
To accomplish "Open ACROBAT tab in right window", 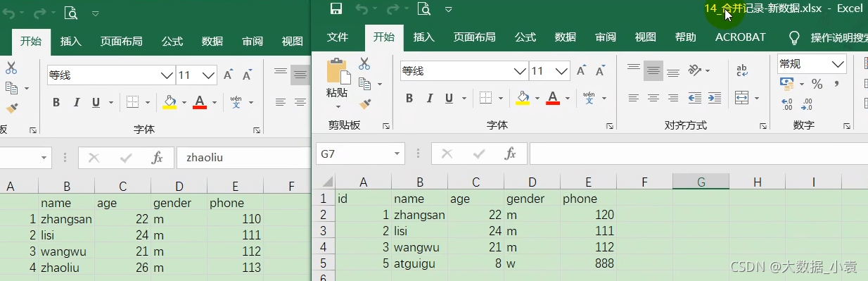I will coord(741,37).
